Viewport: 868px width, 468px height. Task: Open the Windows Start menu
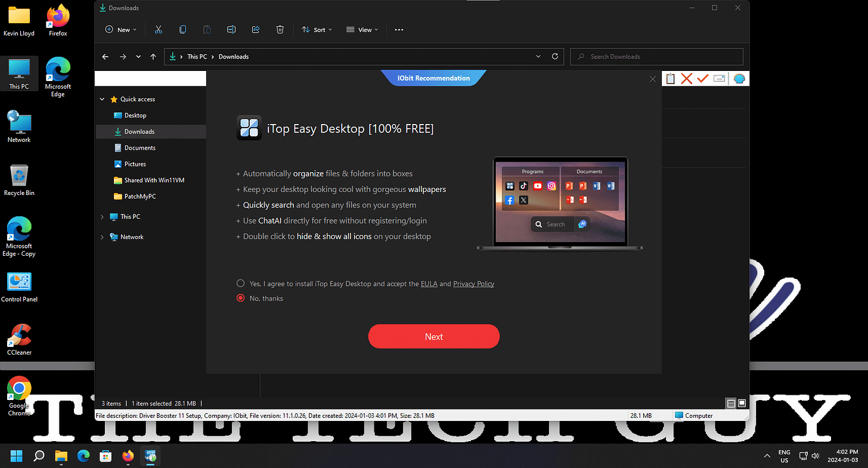[17, 456]
